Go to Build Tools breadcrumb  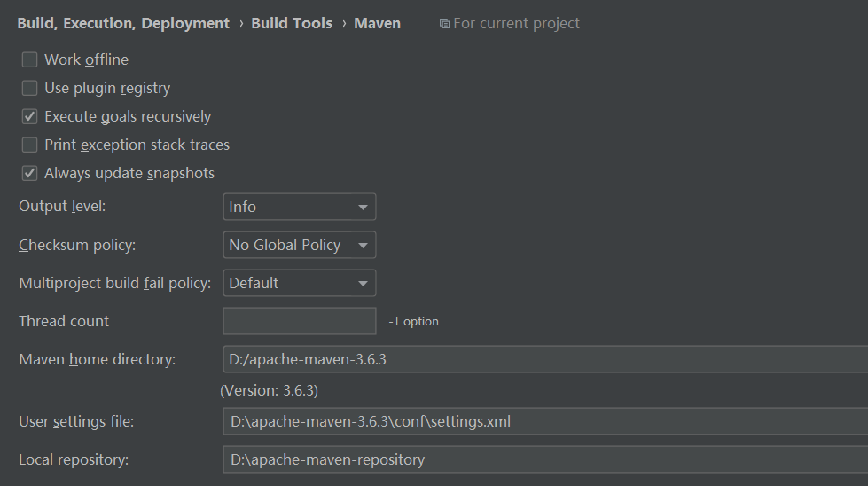pos(292,23)
